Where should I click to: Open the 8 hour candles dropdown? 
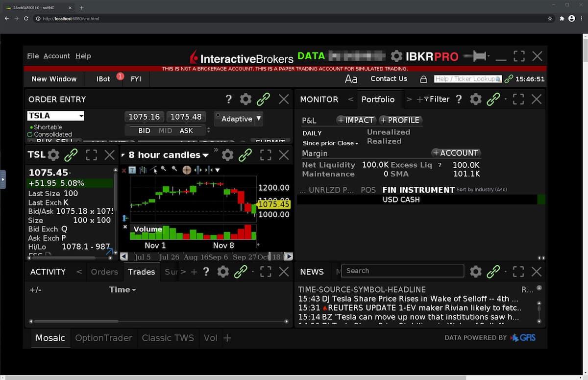[x=206, y=155]
